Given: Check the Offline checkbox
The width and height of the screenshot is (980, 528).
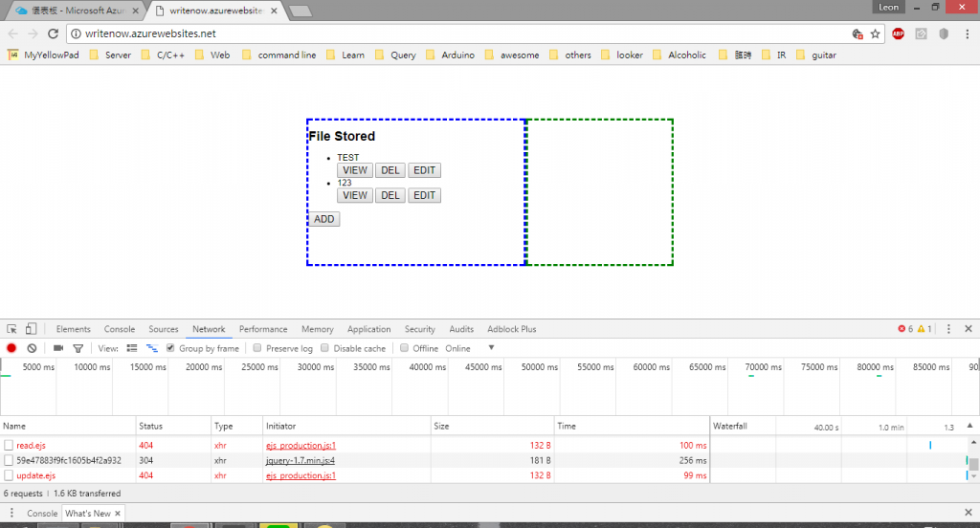Looking at the screenshot, I should (x=404, y=348).
